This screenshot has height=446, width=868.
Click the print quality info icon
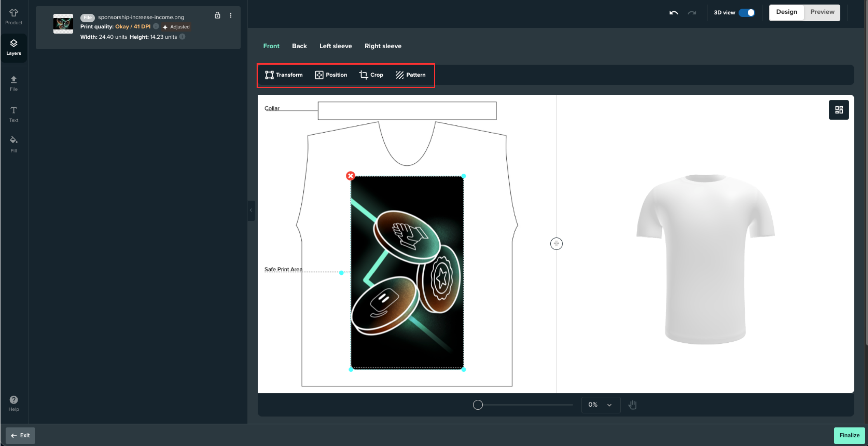[156, 26]
